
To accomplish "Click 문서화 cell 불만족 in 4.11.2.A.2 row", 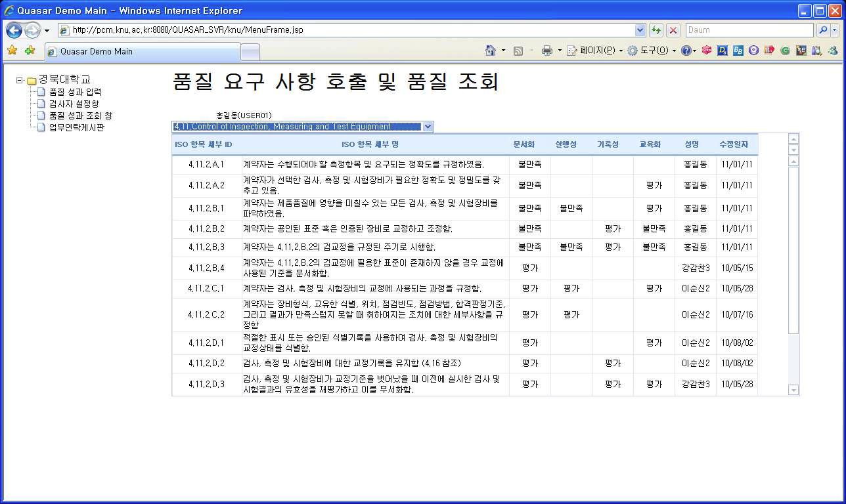I will (529, 186).
